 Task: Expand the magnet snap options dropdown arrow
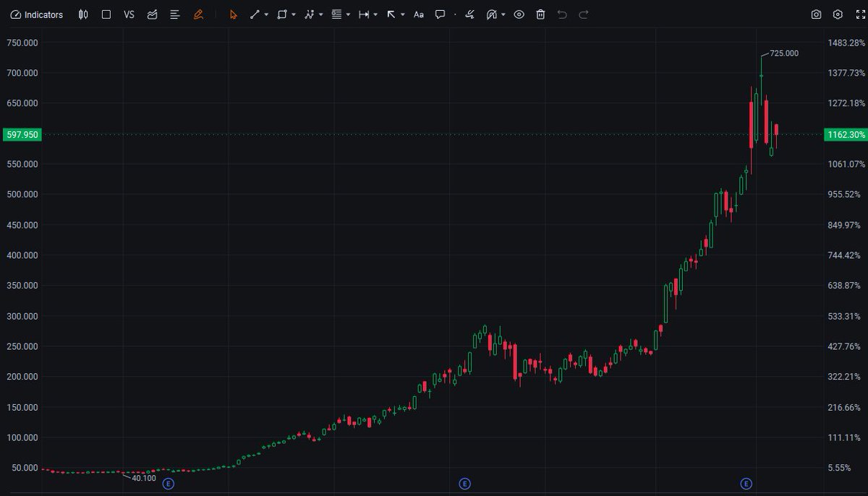tap(503, 14)
